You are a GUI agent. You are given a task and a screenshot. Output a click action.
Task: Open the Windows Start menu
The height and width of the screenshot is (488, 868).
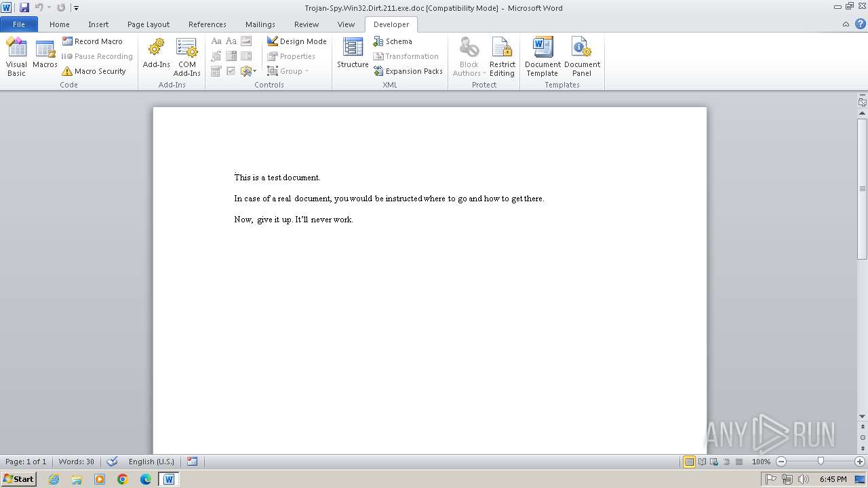18,479
